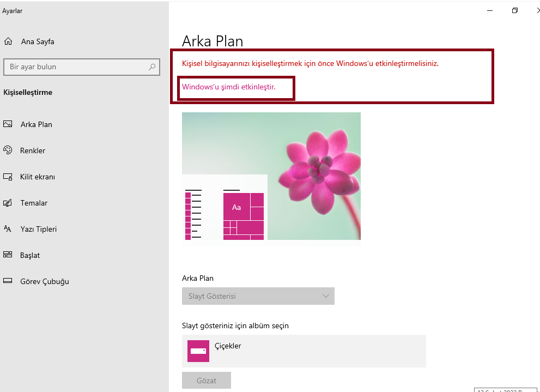Viewport: 540px width, 392px height.
Task: Click the Arka Plan page title
Action: coord(213,41)
